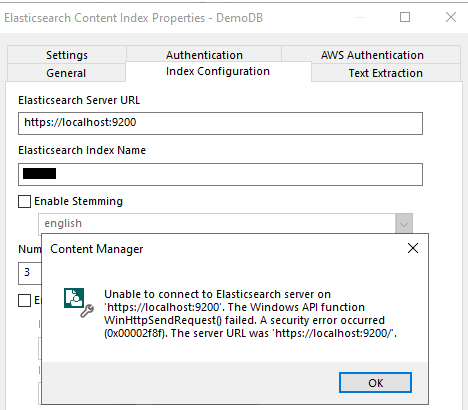Switch to the General tab
This screenshot has width=468, height=410.
(66, 73)
